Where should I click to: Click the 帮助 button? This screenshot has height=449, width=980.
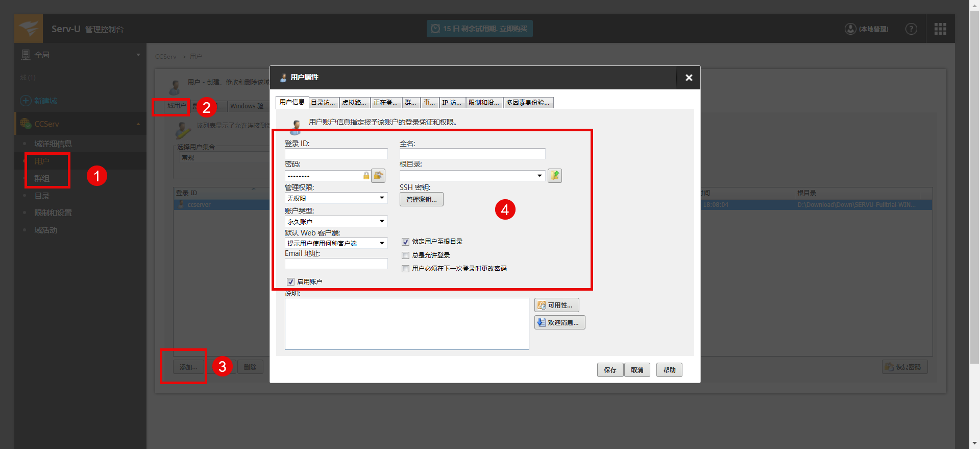point(669,370)
